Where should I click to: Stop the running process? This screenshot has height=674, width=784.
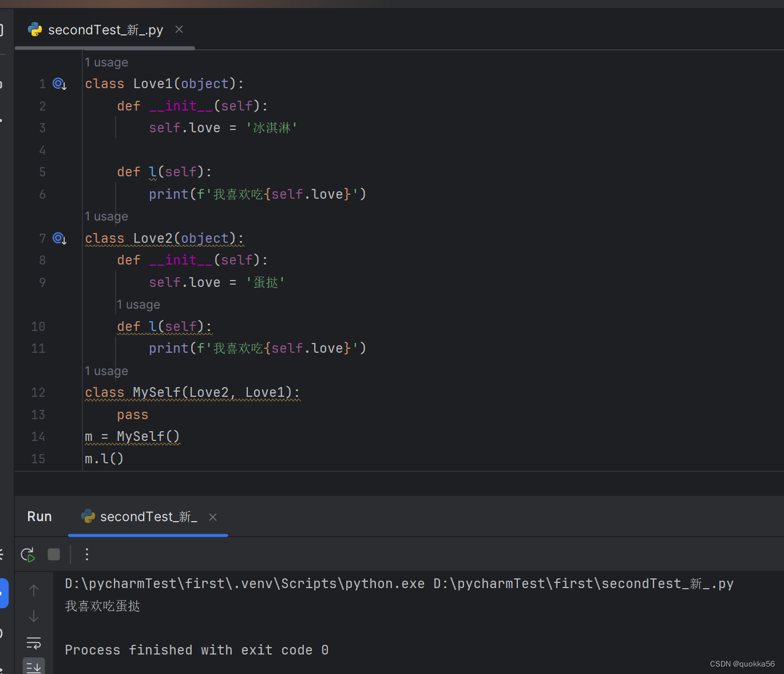tap(54, 554)
